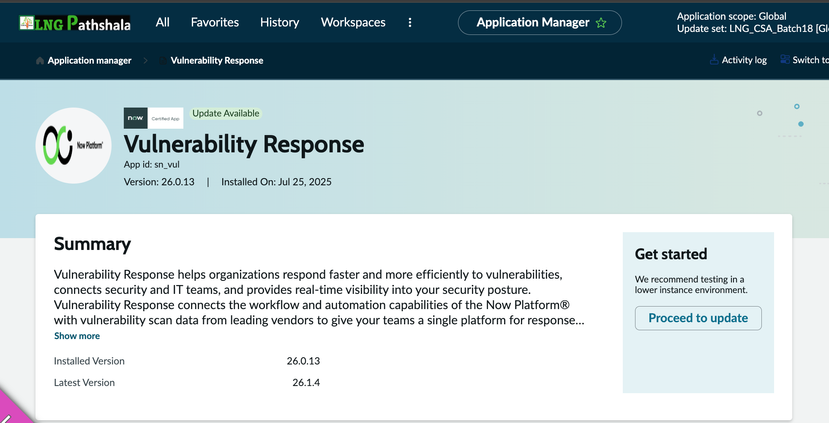
Task: Go to Application manager breadcrumb
Action: (89, 61)
